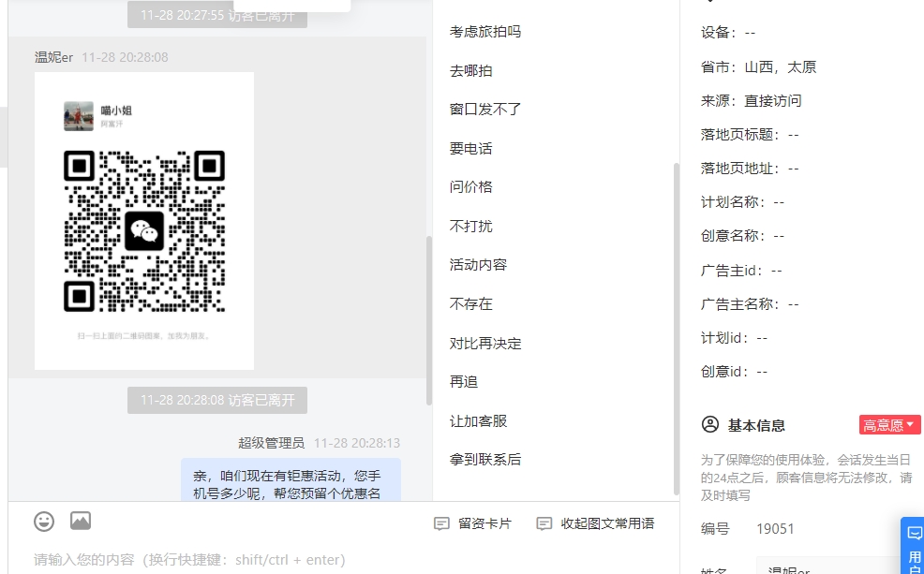Click the 设备 field

(x=728, y=33)
